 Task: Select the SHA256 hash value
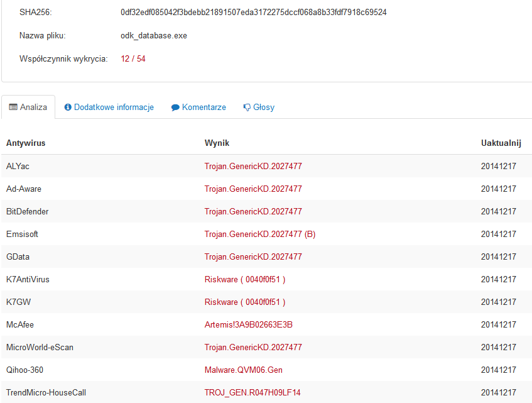[x=254, y=13]
